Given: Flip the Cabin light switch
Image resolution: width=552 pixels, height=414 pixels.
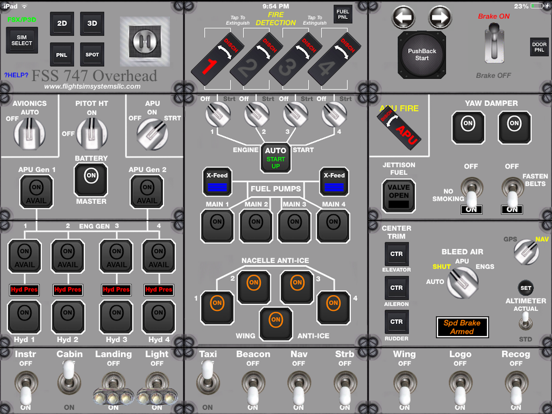Looking at the screenshot, I should (69, 378).
